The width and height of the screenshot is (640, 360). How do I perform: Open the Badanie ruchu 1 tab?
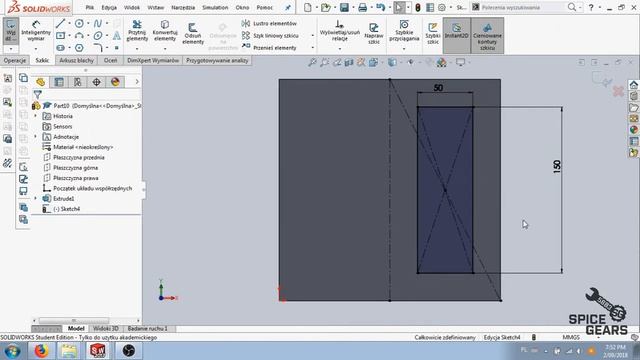pyautogui.click(x=148, y=329)
